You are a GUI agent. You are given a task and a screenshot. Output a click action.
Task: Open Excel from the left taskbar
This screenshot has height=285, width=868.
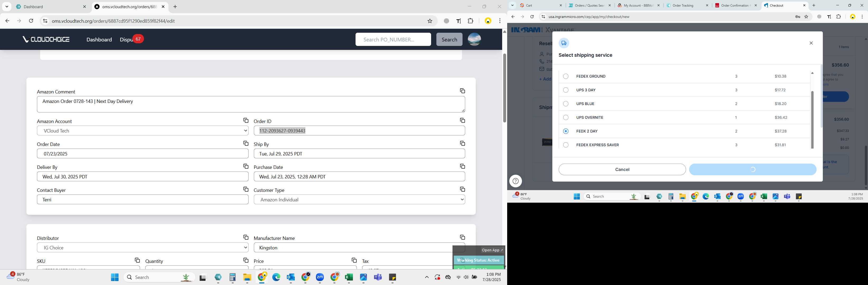(349, 277)
